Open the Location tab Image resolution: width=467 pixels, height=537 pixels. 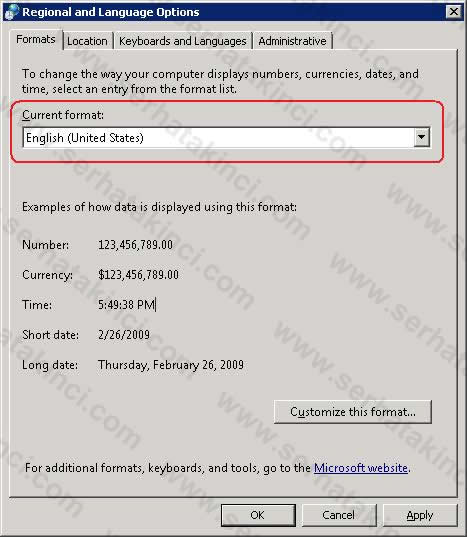coord(87,41)
